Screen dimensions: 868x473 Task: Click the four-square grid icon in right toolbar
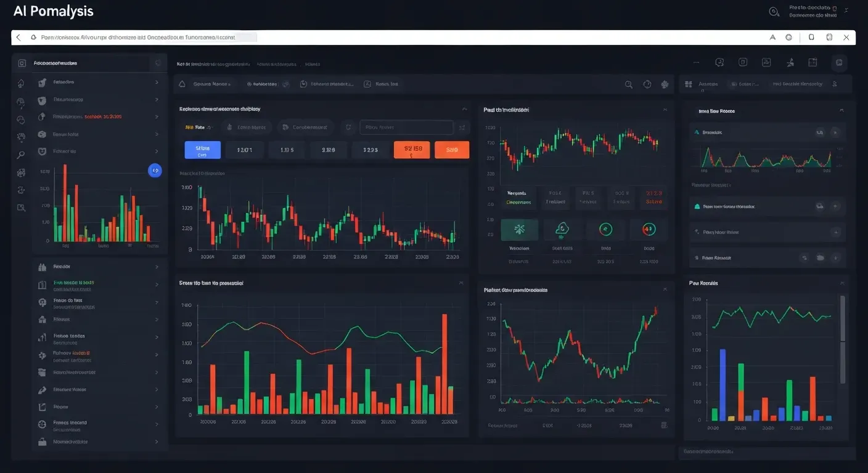coord(689,84)
